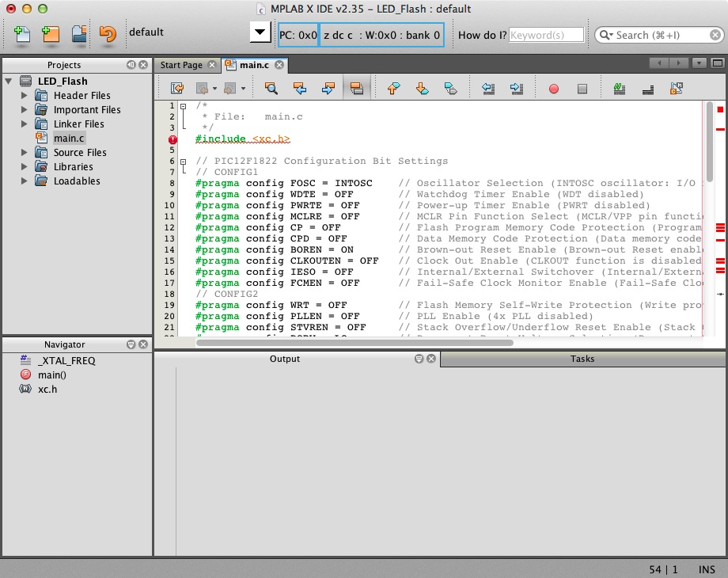
Task: Click the Open Project icon
Action: point(79,33)
